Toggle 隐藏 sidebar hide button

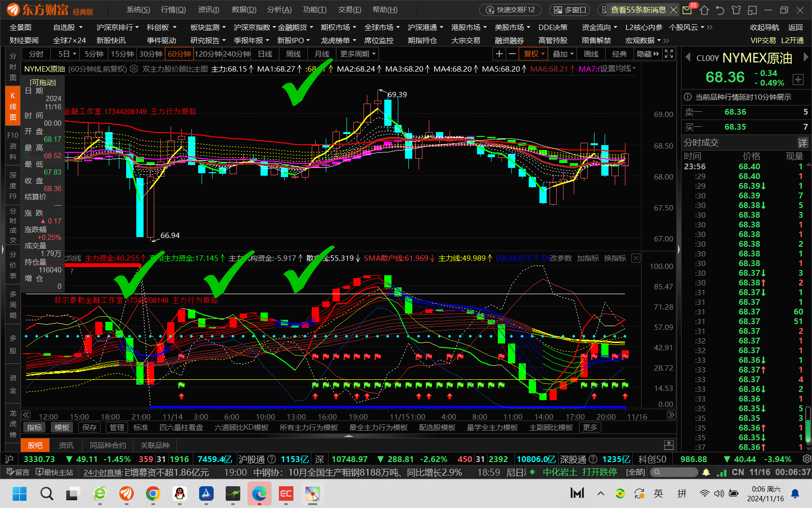click(x=647, y=54)
